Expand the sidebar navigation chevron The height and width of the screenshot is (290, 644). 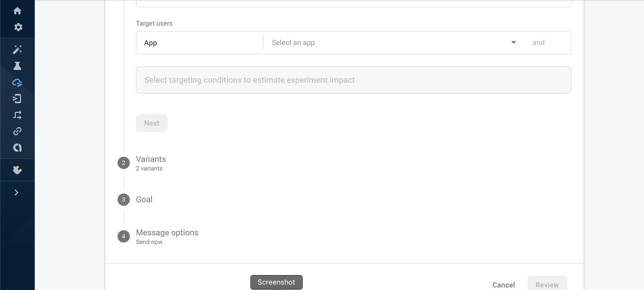coord(16,193)
